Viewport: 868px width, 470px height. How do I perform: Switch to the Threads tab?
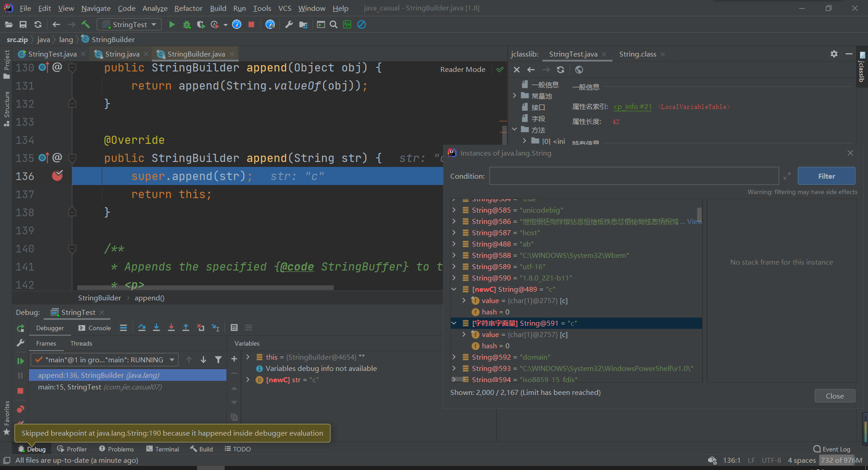(x=81, y=343)
